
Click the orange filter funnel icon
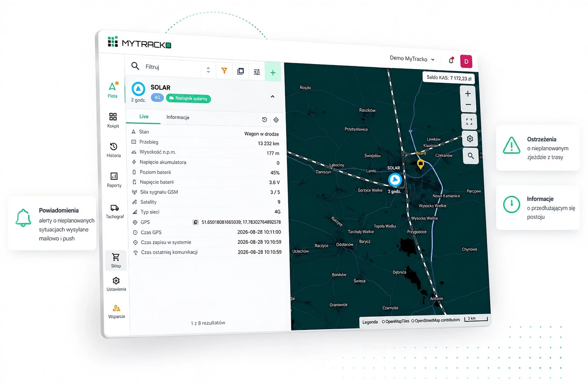(224, 71)
